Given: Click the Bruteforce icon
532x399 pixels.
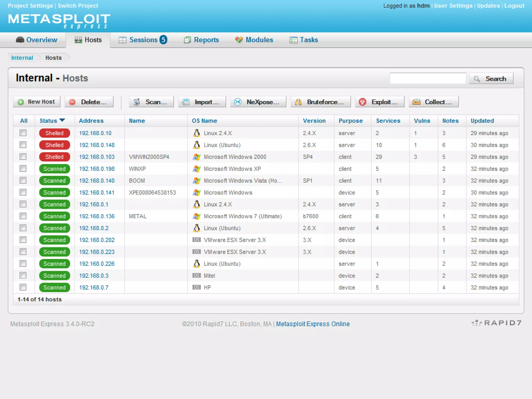Looking at the screenshot, I should pyautogui.click(x=298, y=102).
